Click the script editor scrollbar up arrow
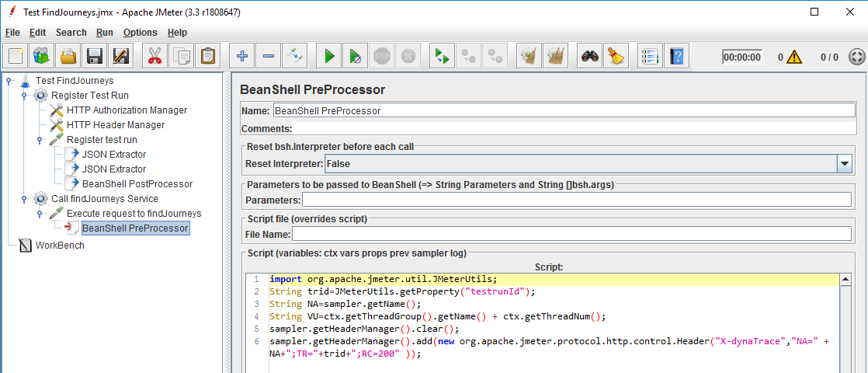This screenshot has height=373, width=868. click(845, 280)
